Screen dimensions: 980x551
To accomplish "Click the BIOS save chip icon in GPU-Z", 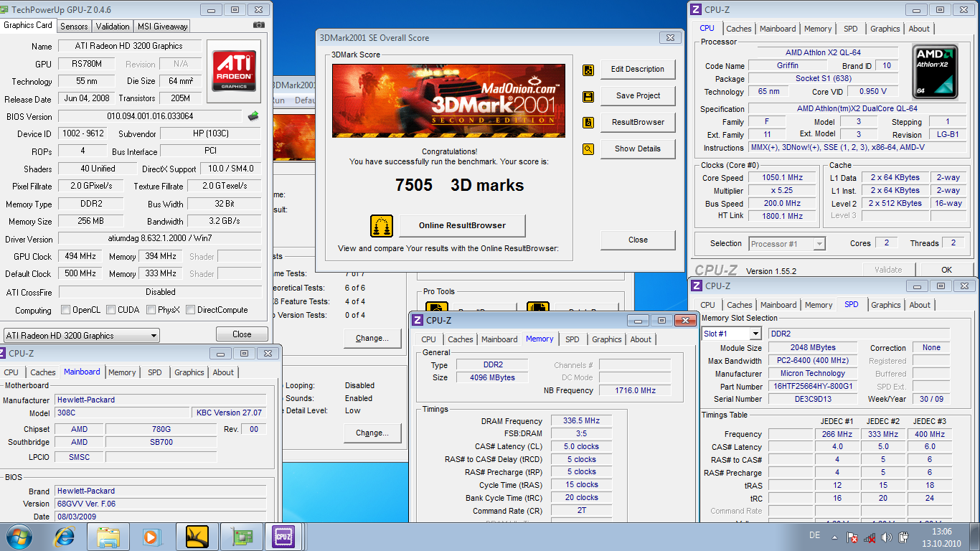I will tap(253, 116).
